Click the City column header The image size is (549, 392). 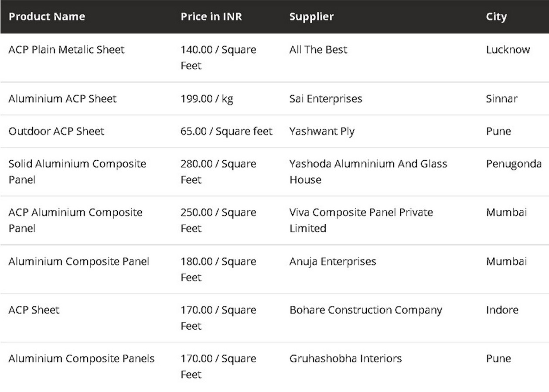496,17
